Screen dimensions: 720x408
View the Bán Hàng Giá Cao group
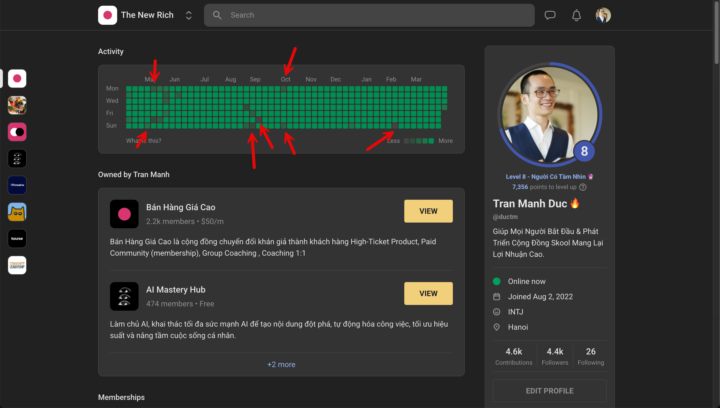point(428,211)
